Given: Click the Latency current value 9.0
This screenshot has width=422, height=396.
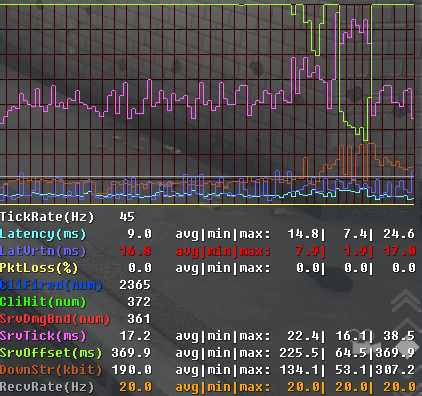Looking at the screenshot, I should (x=140, y=234).
